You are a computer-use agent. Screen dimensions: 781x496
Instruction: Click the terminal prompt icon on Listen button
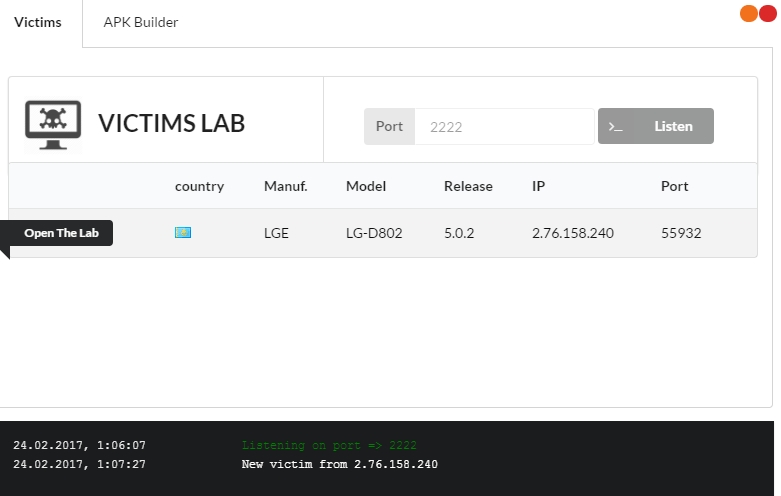click(x=616, y=127)
